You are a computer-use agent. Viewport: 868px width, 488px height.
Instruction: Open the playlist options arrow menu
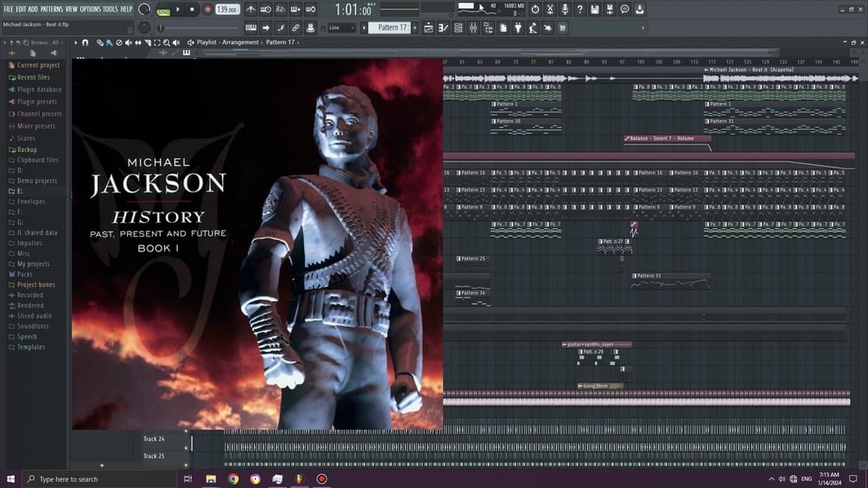coord(76,42)
